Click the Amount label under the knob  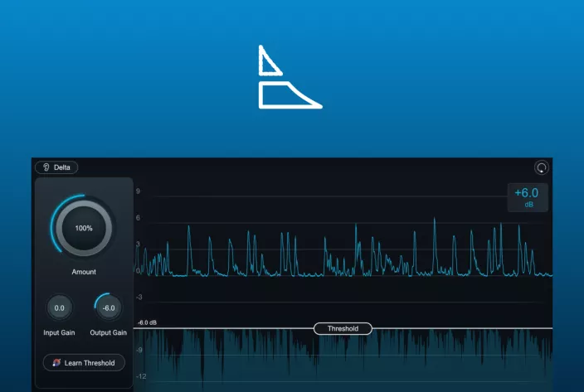pos(84,272)
